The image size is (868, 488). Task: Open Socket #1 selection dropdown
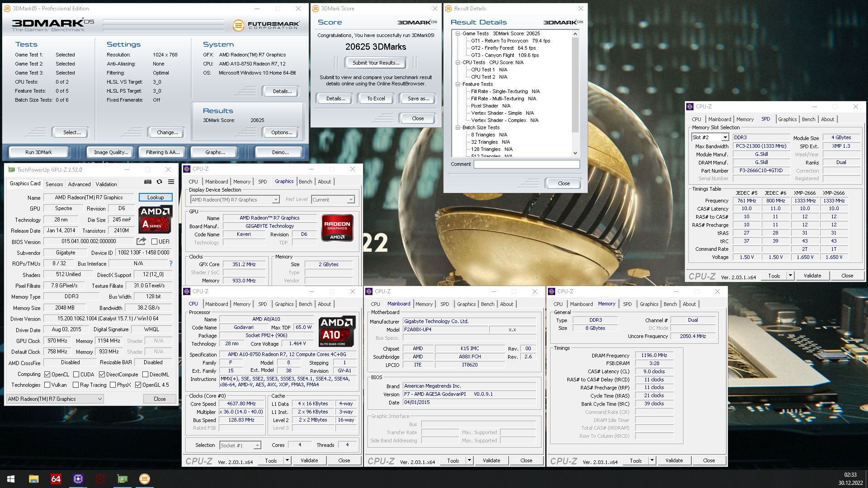(x=240, y=446)
